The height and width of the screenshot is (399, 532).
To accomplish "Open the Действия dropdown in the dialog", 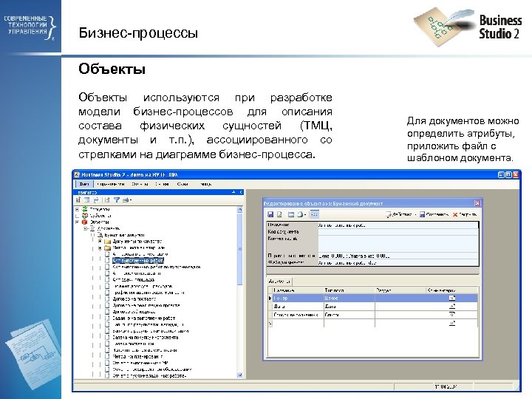I will pyautogui.click(x=400, y=214).
